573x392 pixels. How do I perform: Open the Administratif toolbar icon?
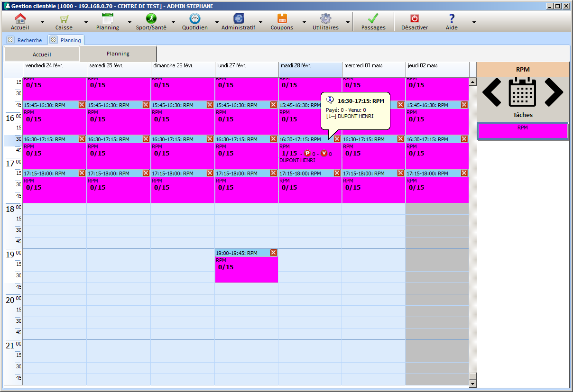click(239, 19)
